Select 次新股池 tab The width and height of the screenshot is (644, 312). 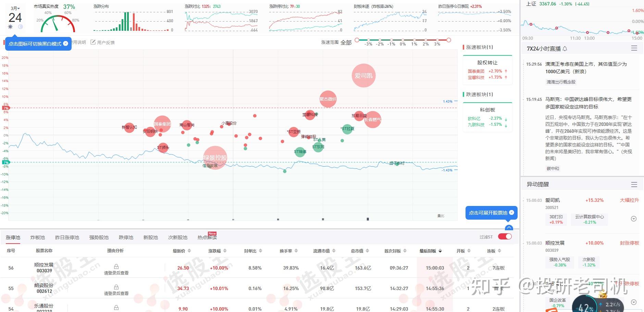[178, 237]
